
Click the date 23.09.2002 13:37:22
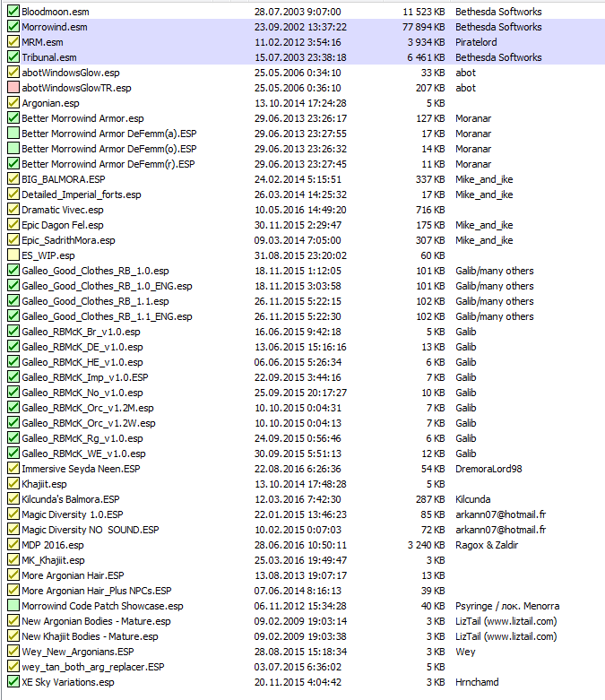(300, 27)
